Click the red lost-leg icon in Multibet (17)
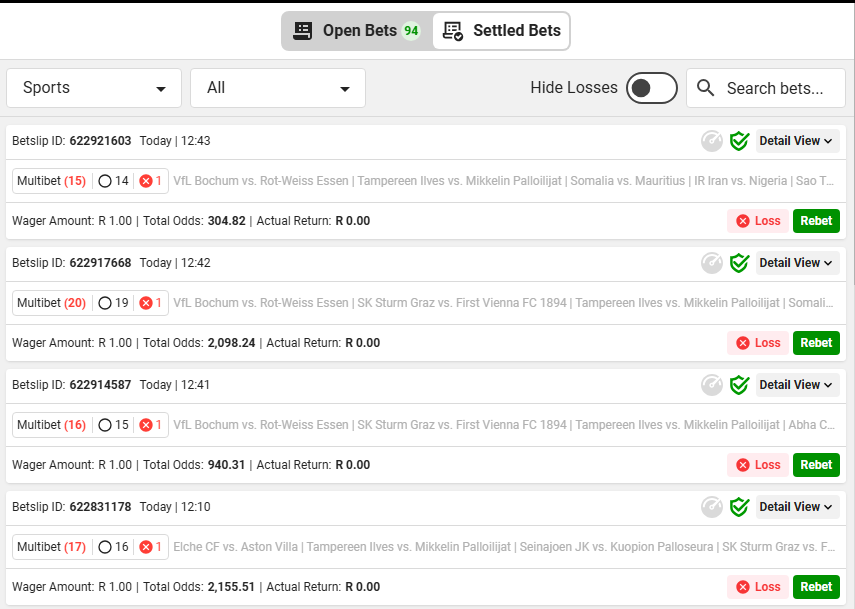Screen dimensions: 855x609 pyautogui.click(x=146, y=547)
